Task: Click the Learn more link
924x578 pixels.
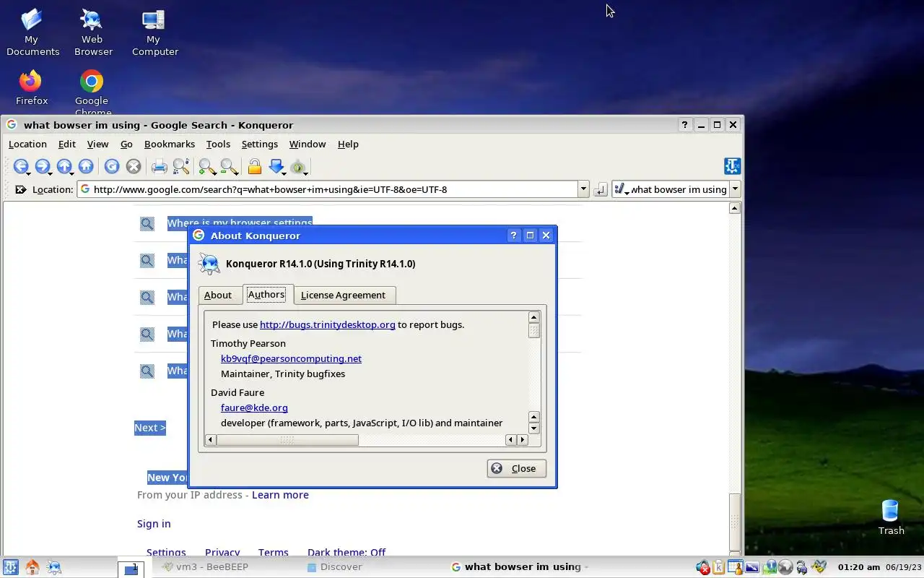Action: tap(280, 495)
